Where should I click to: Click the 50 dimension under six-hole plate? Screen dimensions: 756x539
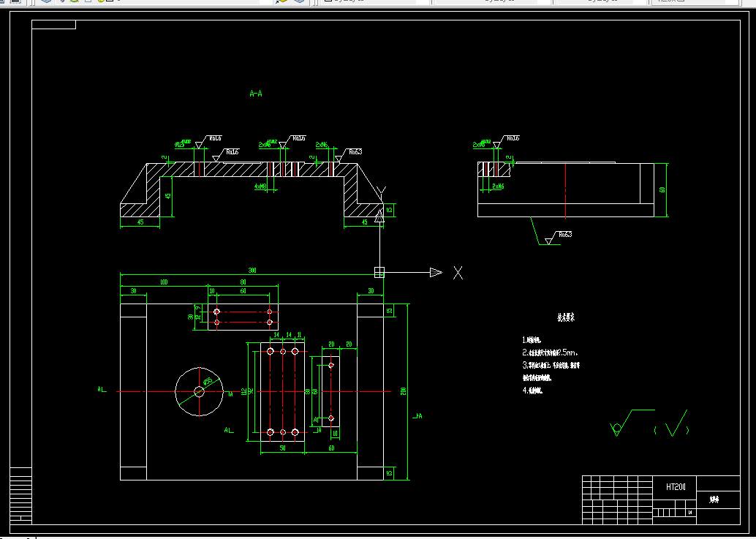282,448
